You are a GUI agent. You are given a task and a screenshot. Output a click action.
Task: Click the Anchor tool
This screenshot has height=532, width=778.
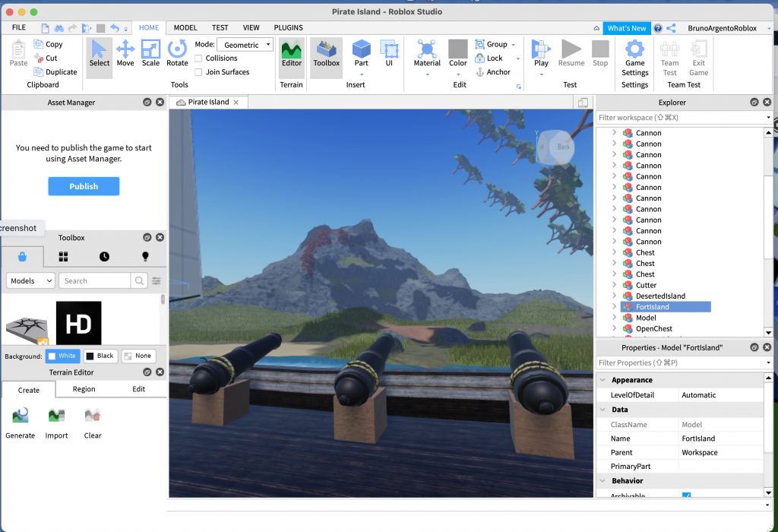click(x=492, y=72)
